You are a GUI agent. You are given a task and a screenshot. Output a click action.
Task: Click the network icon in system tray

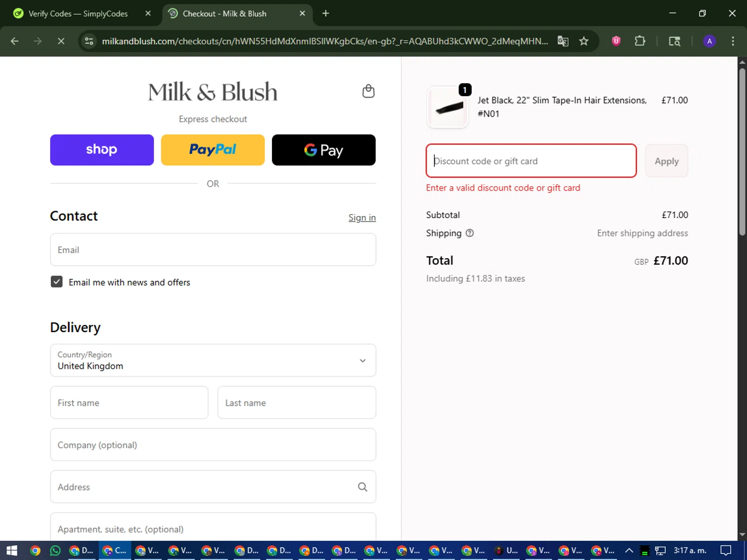click(660, 551)
